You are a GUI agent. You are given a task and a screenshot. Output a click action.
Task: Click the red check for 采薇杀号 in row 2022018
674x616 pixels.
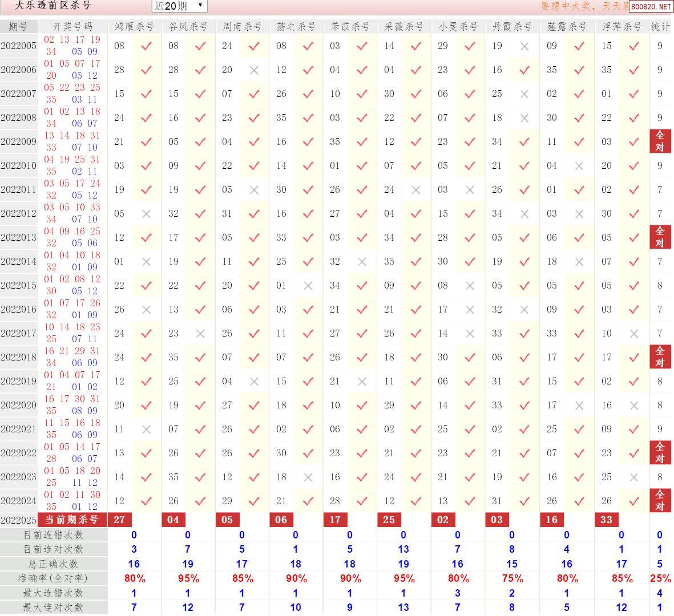415,358
